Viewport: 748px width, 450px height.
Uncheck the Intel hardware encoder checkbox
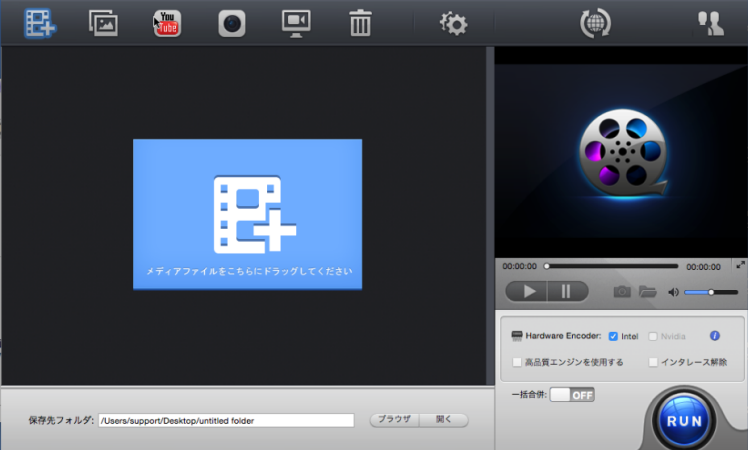click(x=613, y=336)
